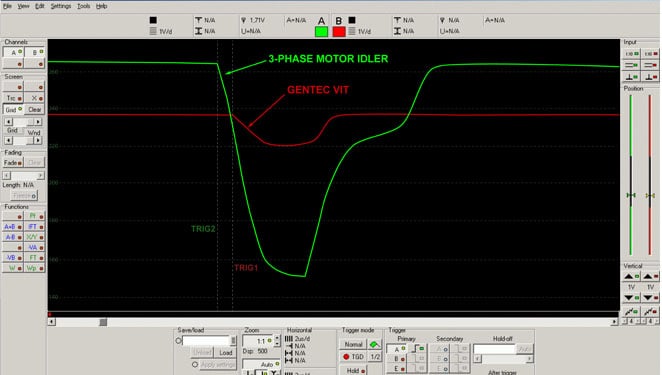Toggle the Grid display button

[13, 110]
